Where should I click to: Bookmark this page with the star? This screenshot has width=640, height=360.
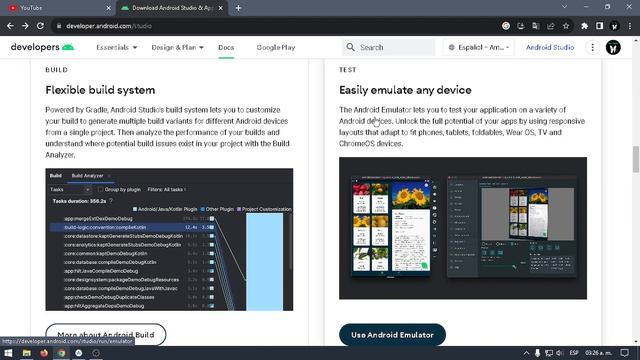point(566,26)
